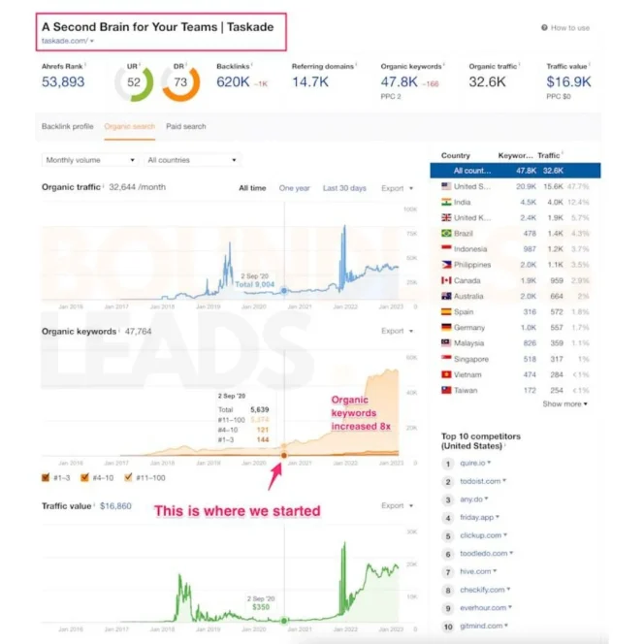Click India keywords value 4.5K

click(529, 202)
